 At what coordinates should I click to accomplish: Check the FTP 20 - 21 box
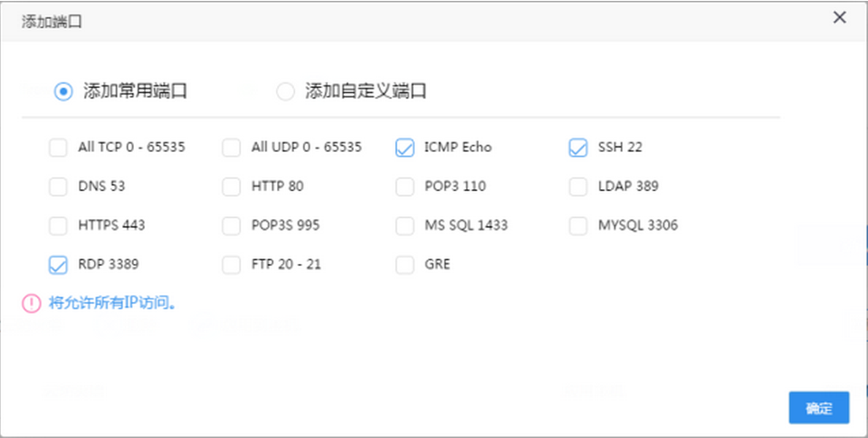pyautogui.click(x=232, y=264)
